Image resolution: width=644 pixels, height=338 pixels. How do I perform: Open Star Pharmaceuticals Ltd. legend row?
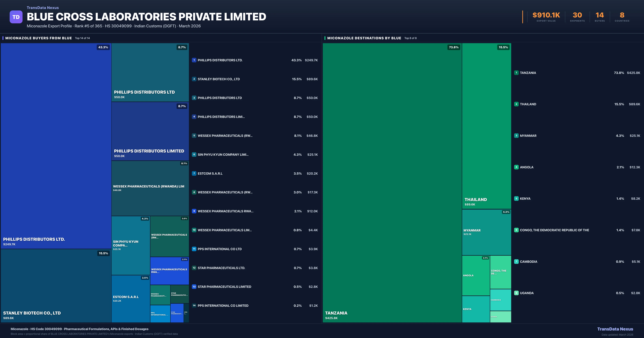pyautogui.click(x=221, y=268)
